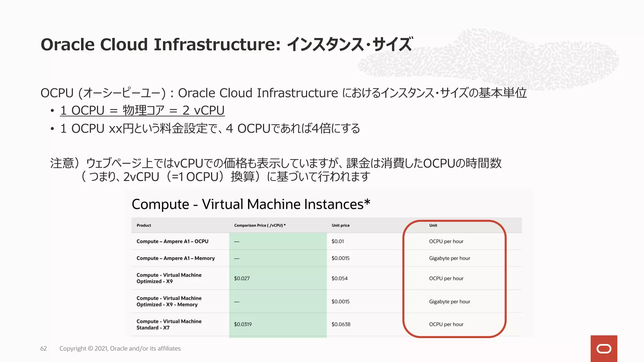The width and height of the screenshot is (644, 362).
Task: Click the bullet '1 OCPU xx円という料金設定で'
Action: coord(210,129)
